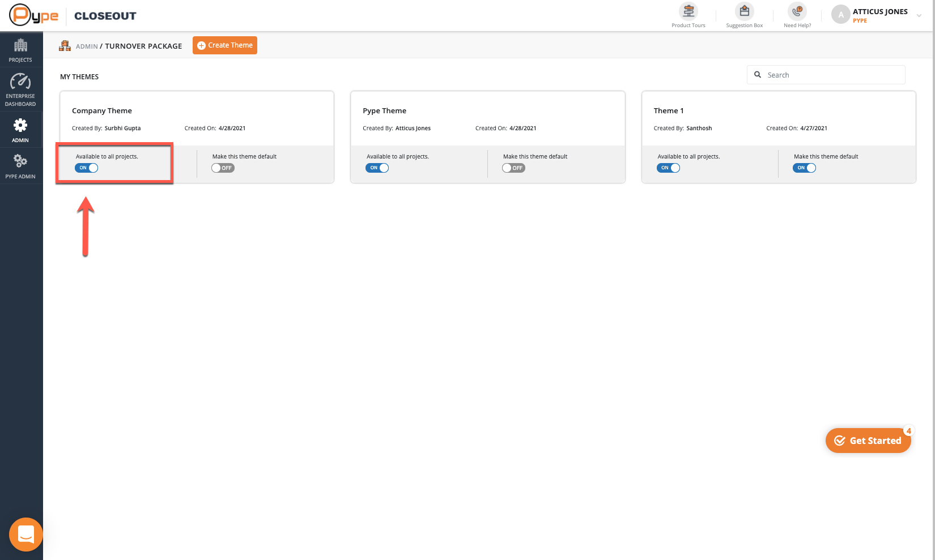Open the Company Theme card title

pos(102,111)
